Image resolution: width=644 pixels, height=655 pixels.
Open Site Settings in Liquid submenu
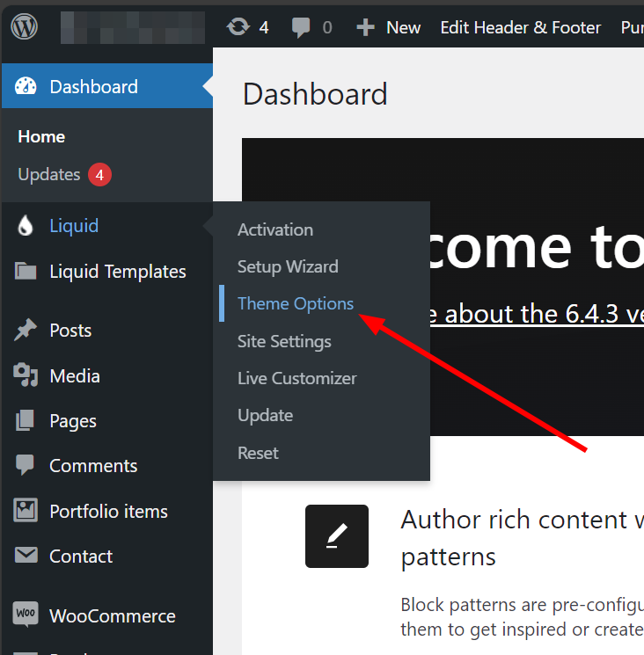tap(284, 341)
